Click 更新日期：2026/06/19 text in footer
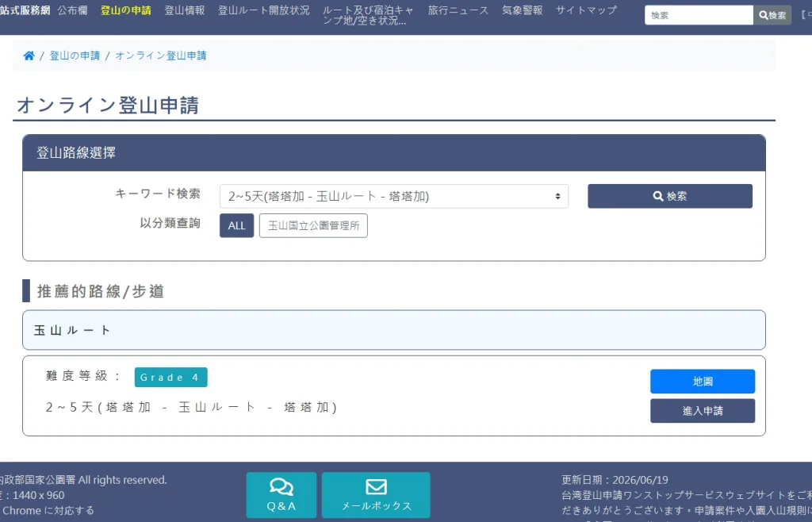 (615, 480)
